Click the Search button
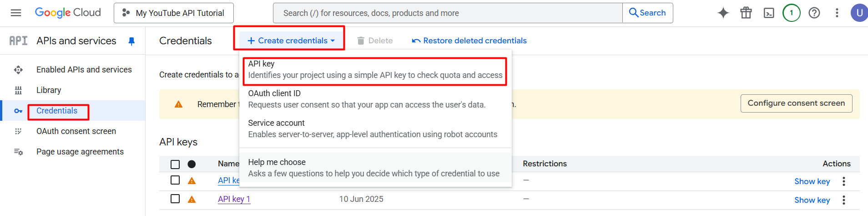The height and width of the screenshot is (216, 868). tap(647, 13)
